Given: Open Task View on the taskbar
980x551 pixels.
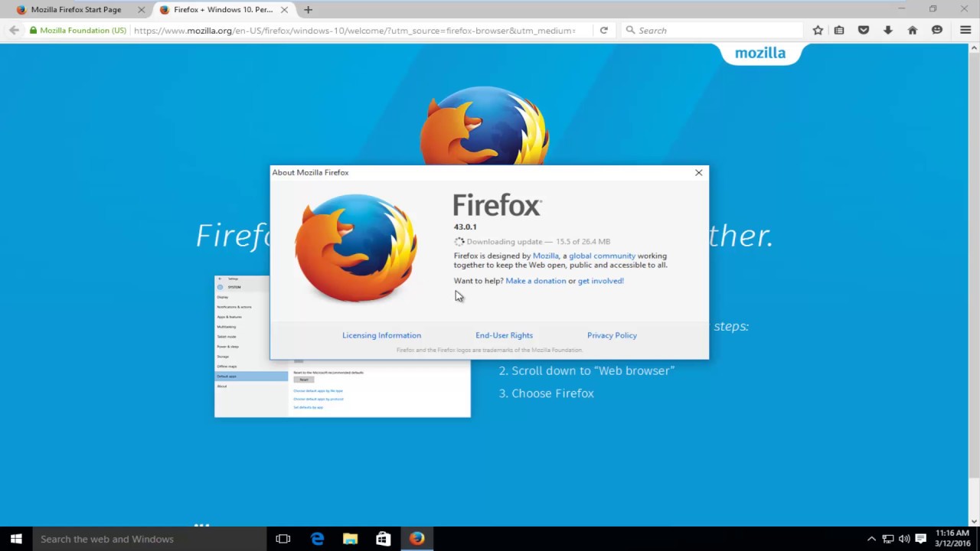Looking at the screenshot, I should click(283, 539).
